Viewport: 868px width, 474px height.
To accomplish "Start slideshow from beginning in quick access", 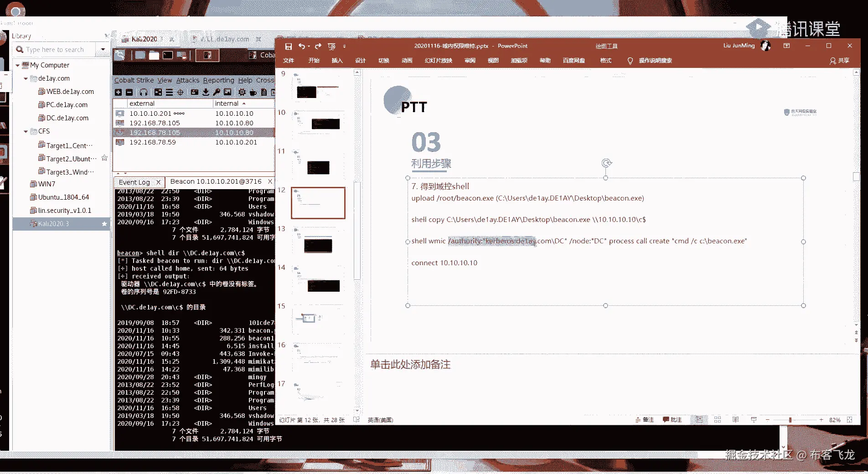I will coord(331,46).
